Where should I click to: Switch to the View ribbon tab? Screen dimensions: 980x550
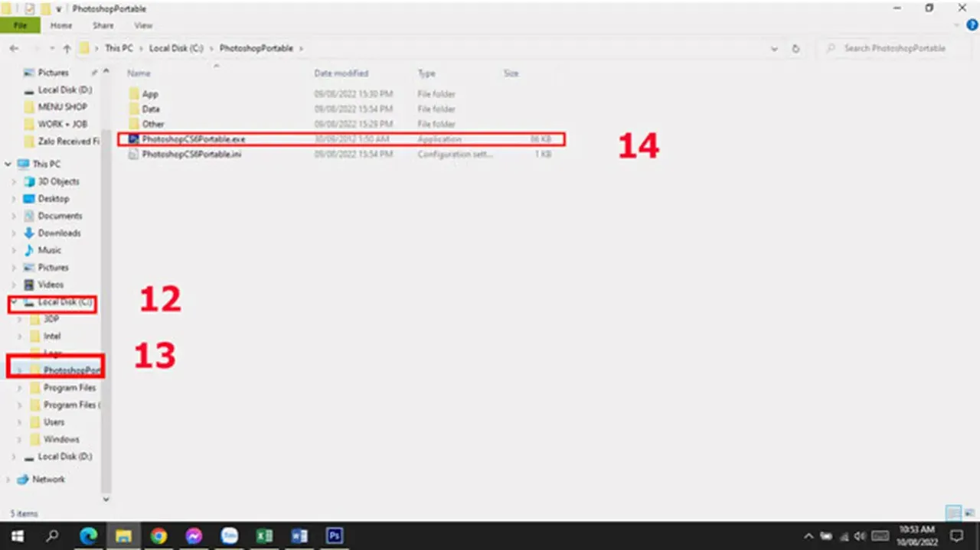pos(143,25)
